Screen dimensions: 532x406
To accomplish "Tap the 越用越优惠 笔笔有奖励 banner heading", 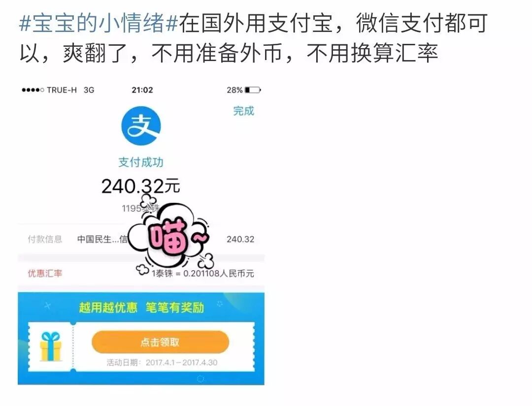I will pos(141,308).
